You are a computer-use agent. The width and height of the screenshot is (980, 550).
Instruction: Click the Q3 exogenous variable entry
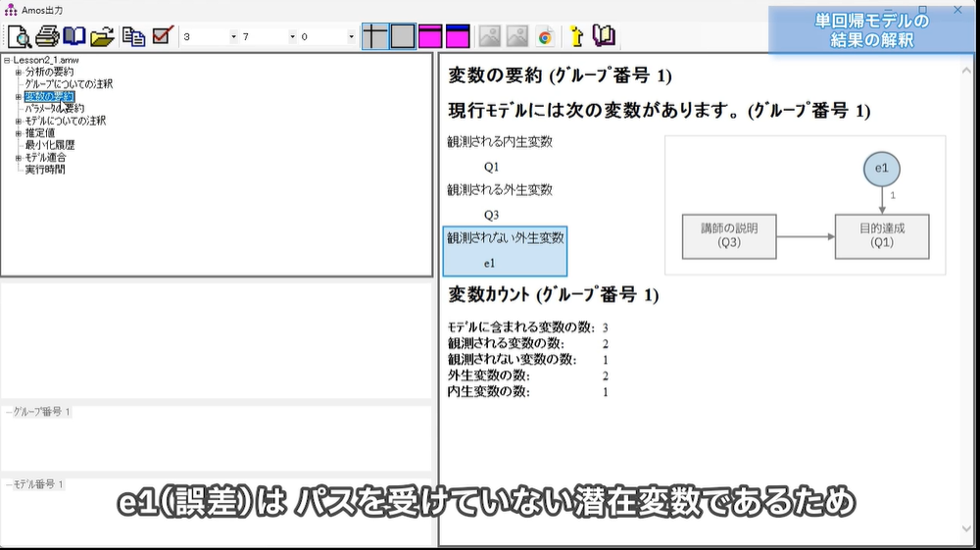click(491, 215)
